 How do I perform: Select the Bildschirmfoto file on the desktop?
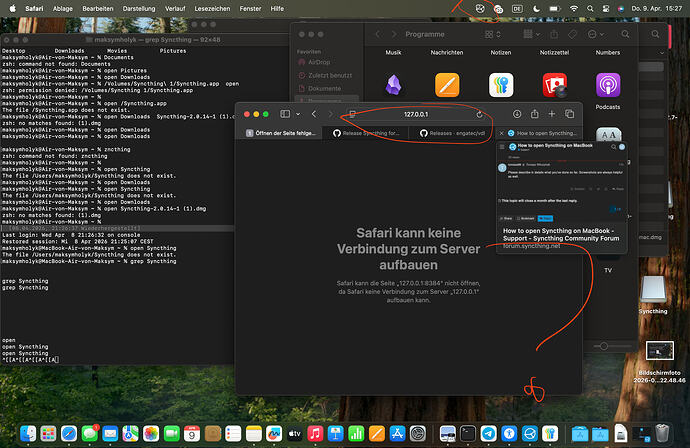(x=659, y=362)
